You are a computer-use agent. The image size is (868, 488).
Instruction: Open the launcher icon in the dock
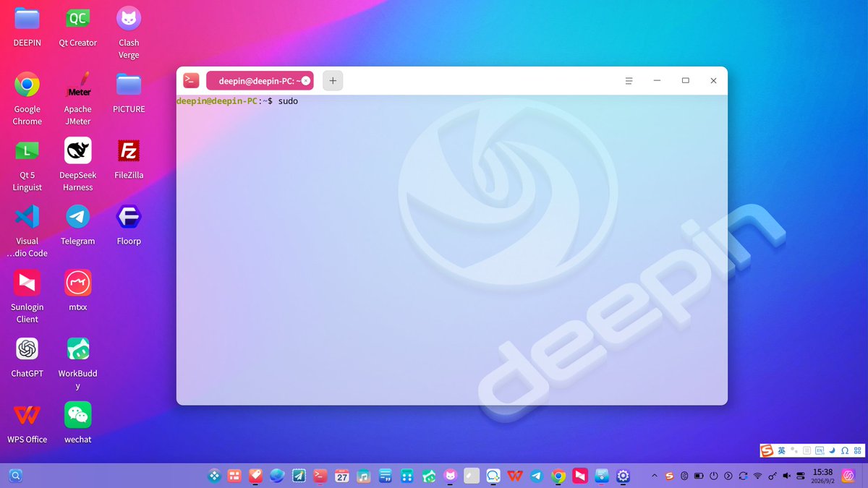click(x=215, y=476)
